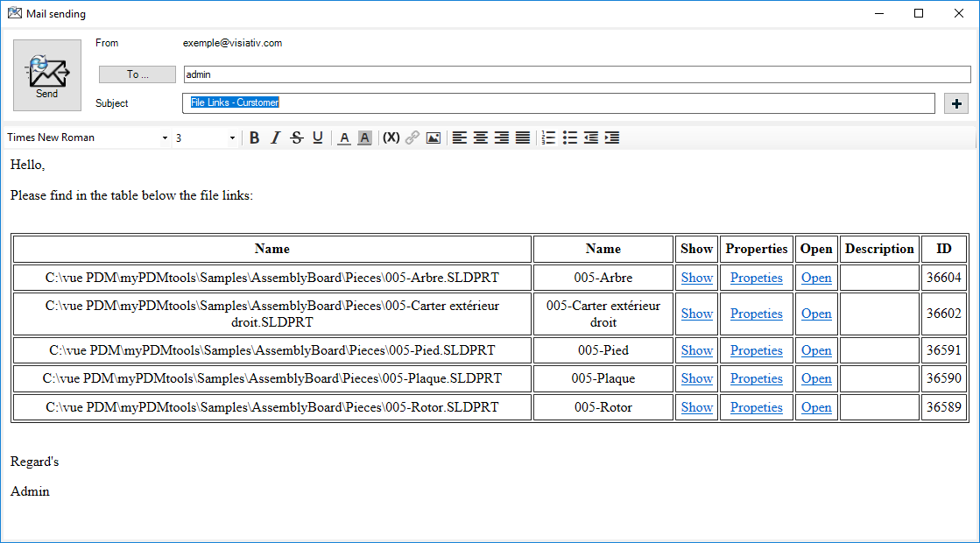Insert an image with picture icon
The width and height of the screenshot is (980, 543).
coord(434,138)
